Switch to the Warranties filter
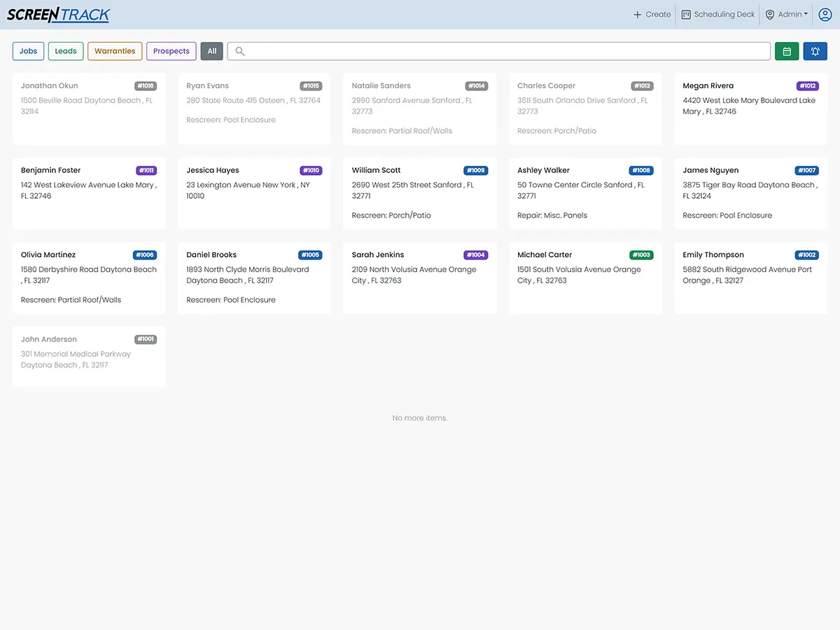 (x=114, y=51)
